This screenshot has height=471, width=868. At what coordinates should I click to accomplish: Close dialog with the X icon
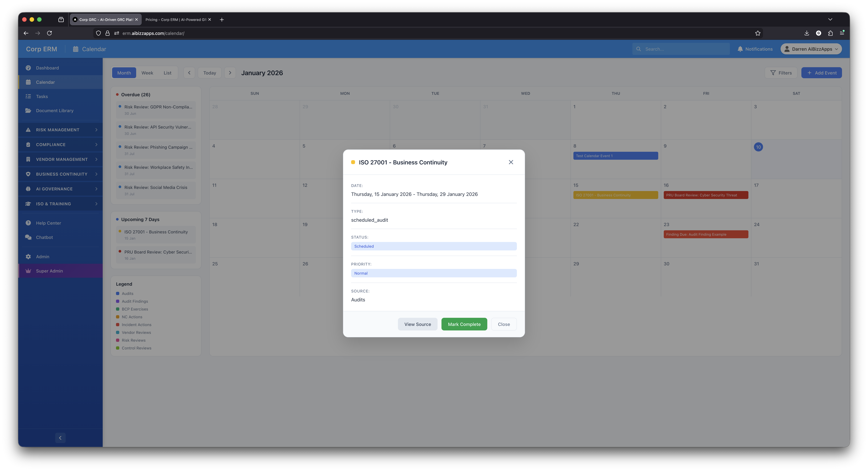point(511,162)
